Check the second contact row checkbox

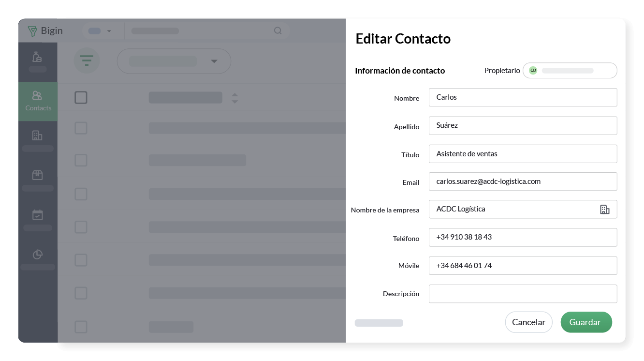tap(81, 160)
